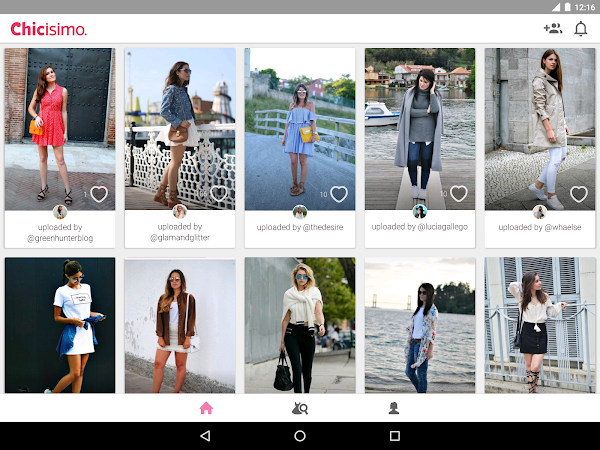The image size is (600, 450).
Task: Open the "uploaded by @greenhunterblog" link
Action: [60, 233]
